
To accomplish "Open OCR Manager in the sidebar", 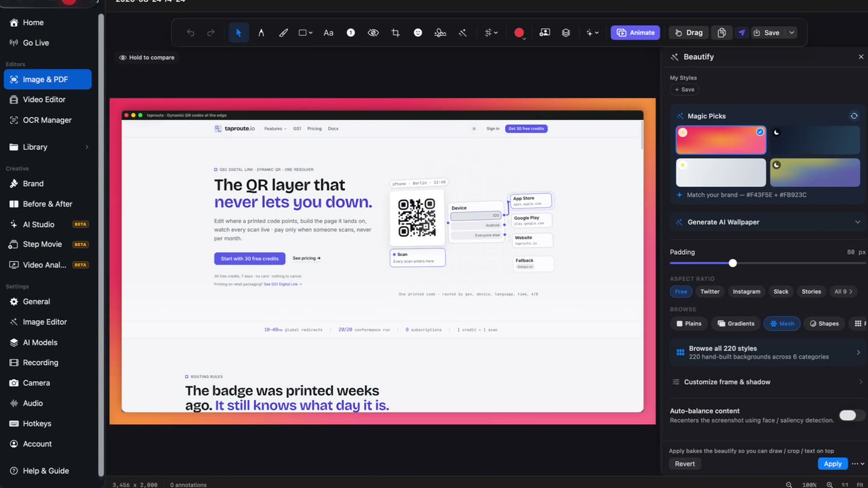I will pyautogui.click(x=48, y=120).
